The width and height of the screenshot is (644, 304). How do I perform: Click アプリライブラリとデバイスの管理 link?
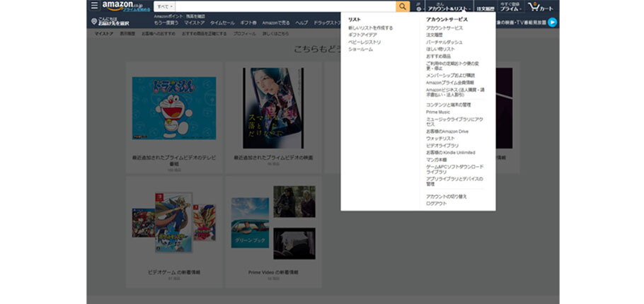tap(454, 182)
